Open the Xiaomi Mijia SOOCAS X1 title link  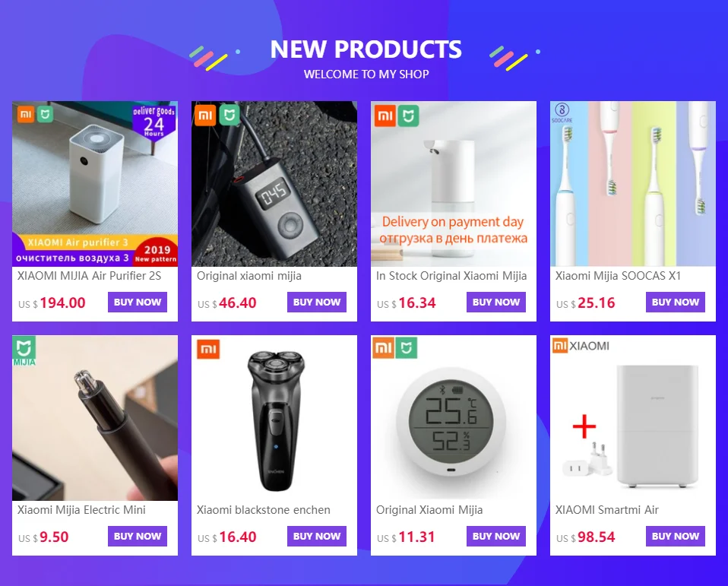[618, 276]
